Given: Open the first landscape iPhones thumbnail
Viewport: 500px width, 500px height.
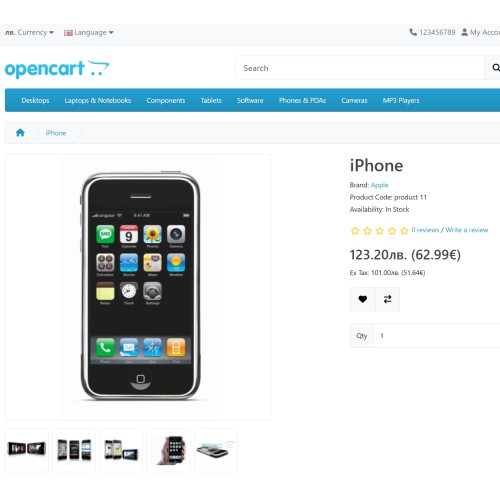Looking at the screenshot, I should [27, 450].
